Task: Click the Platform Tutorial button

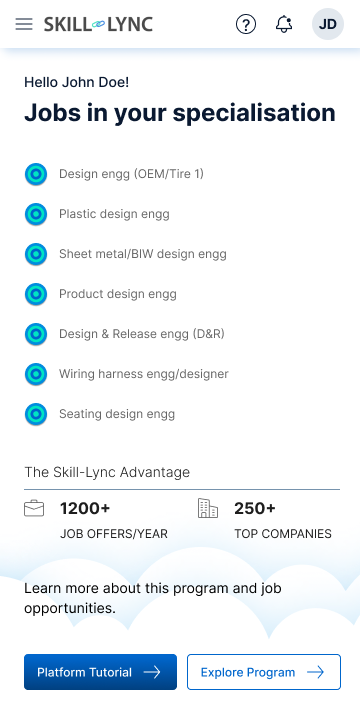Action: click(100, 672)
